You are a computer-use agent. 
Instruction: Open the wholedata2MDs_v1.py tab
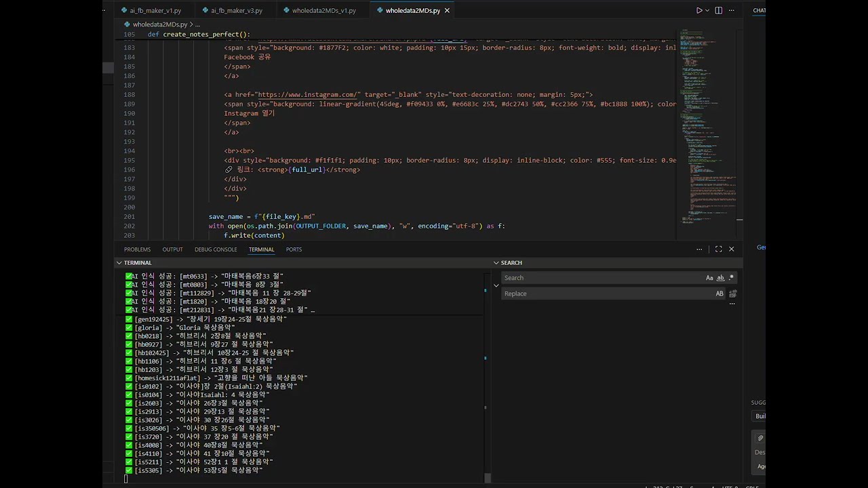[x=323, y=11]
